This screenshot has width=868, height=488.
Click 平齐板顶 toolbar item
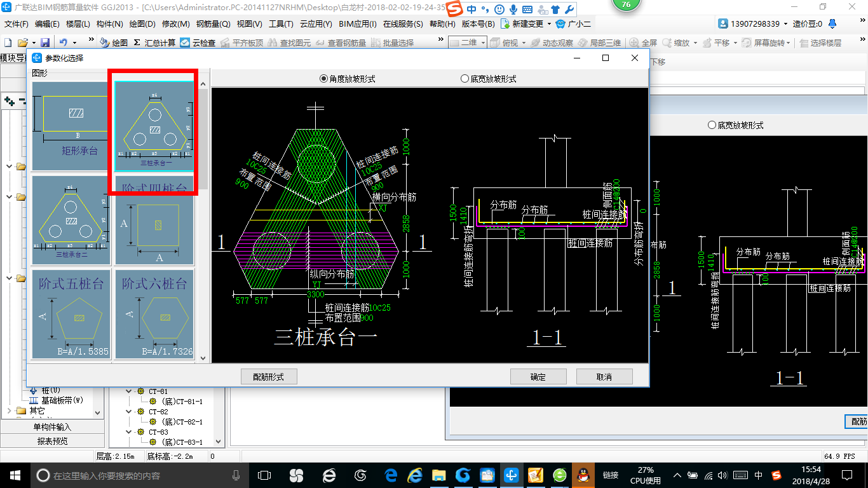[x=241, y=43]
